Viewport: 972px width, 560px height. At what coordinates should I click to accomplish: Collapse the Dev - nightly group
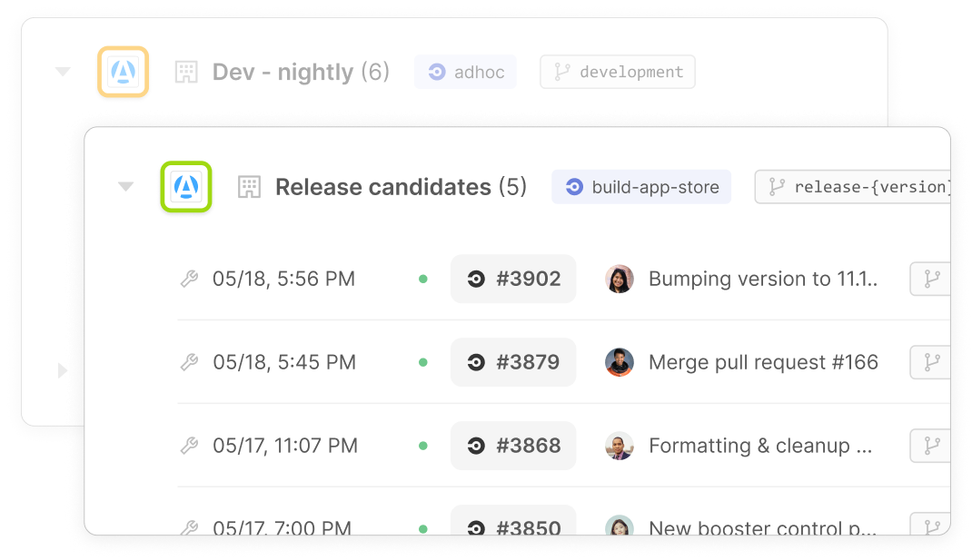[x=63, y=72]
